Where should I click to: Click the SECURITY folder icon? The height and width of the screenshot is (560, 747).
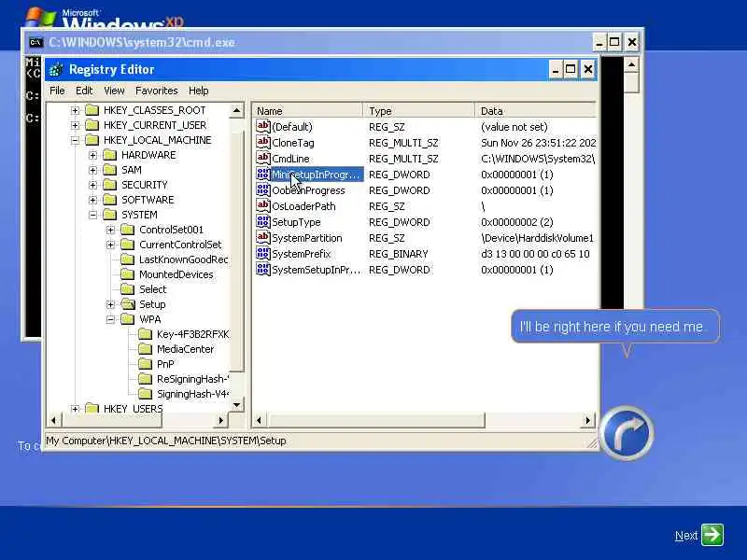click(109, 185)
